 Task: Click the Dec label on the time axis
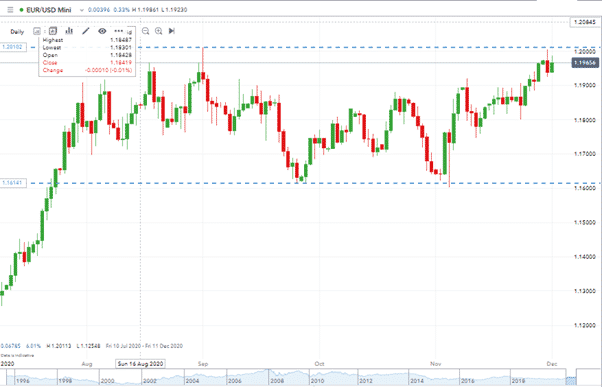click(552, 364)
